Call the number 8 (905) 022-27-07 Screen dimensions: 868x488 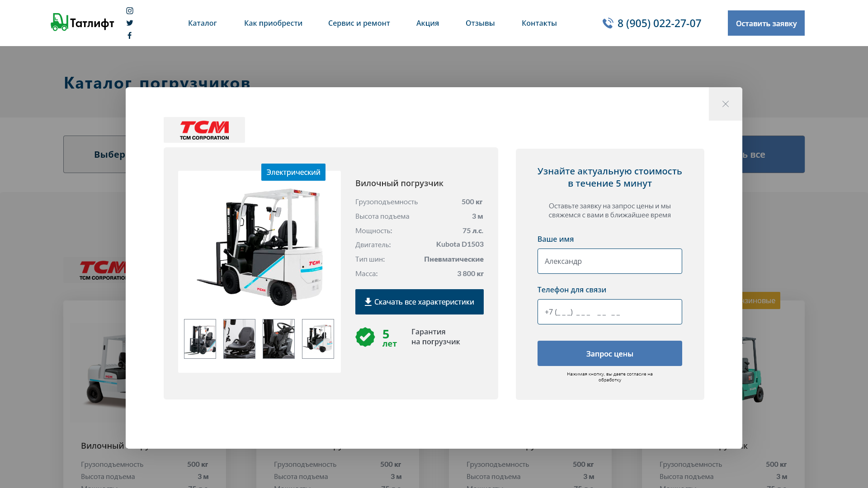coord(659,23)
